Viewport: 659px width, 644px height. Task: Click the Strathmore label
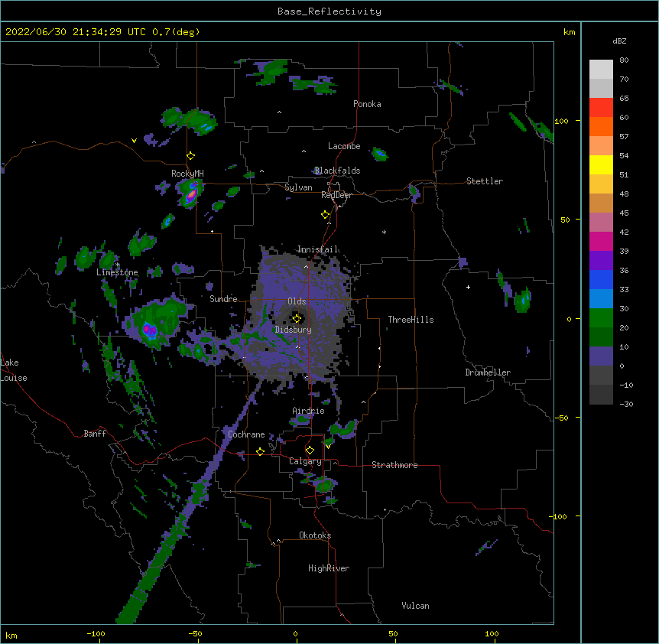coord(394,465)
